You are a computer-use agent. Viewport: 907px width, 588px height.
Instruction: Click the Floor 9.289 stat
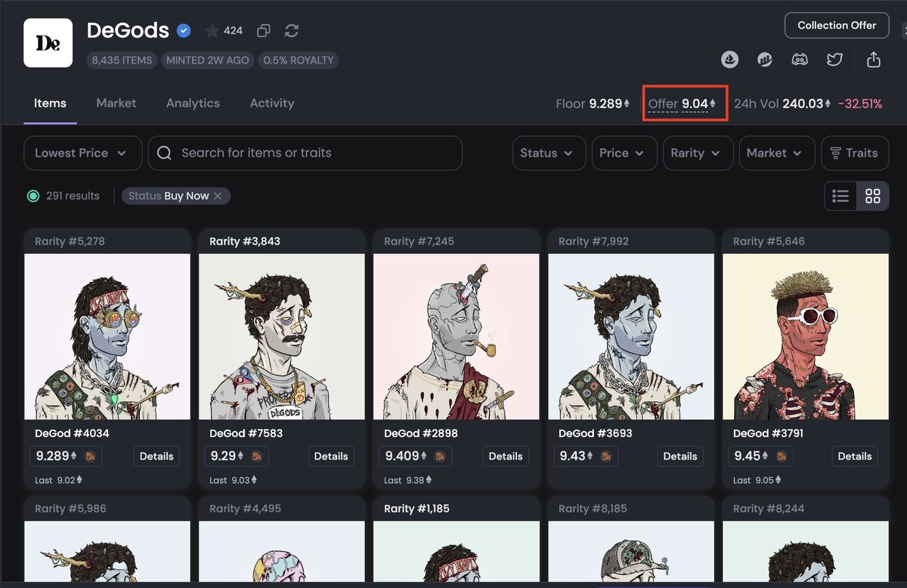pos(593,104)
